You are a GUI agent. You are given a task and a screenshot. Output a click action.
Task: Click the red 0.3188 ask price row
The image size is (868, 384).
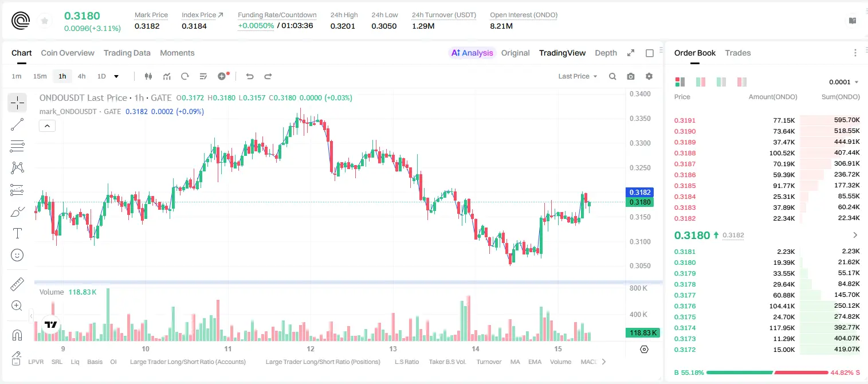click(767, 153)
